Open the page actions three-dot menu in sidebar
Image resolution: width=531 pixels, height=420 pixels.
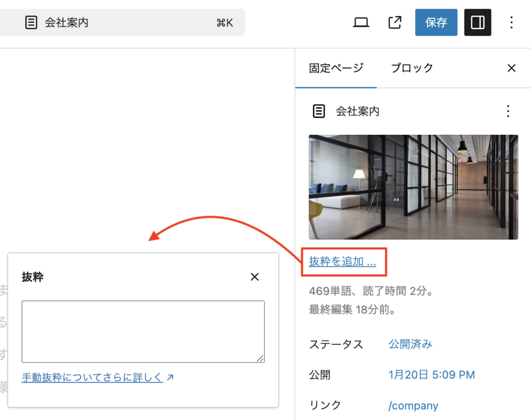point(508,111)
